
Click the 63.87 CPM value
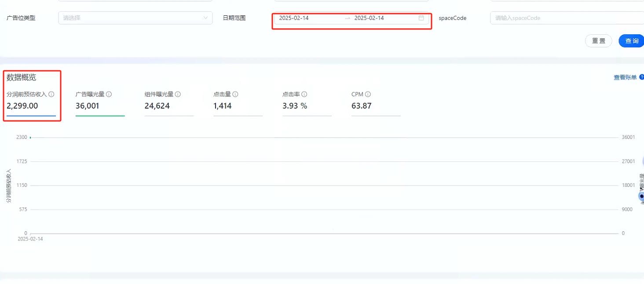362,106
